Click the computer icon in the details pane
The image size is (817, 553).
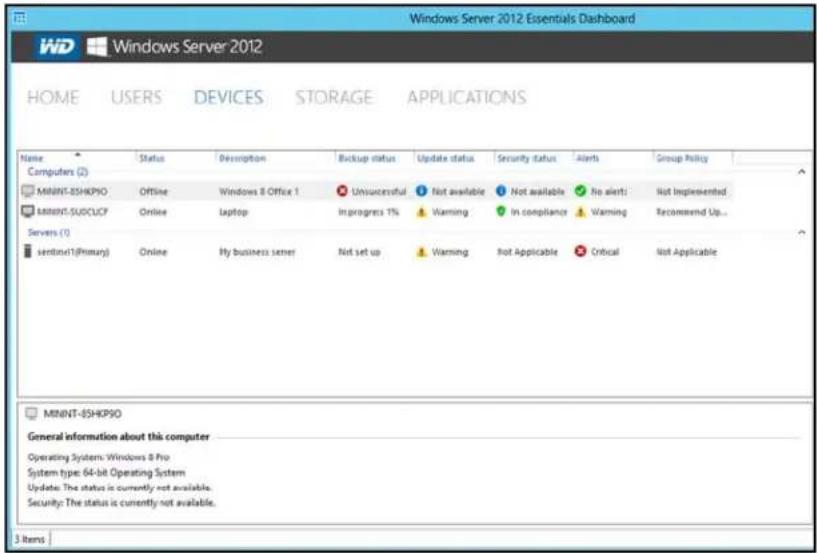tap(32, 414)
